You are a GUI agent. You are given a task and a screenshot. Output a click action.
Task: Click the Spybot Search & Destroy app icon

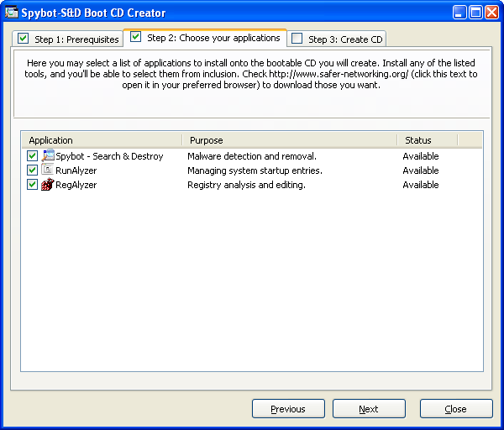pyautogui.click(x=48, y=155)
